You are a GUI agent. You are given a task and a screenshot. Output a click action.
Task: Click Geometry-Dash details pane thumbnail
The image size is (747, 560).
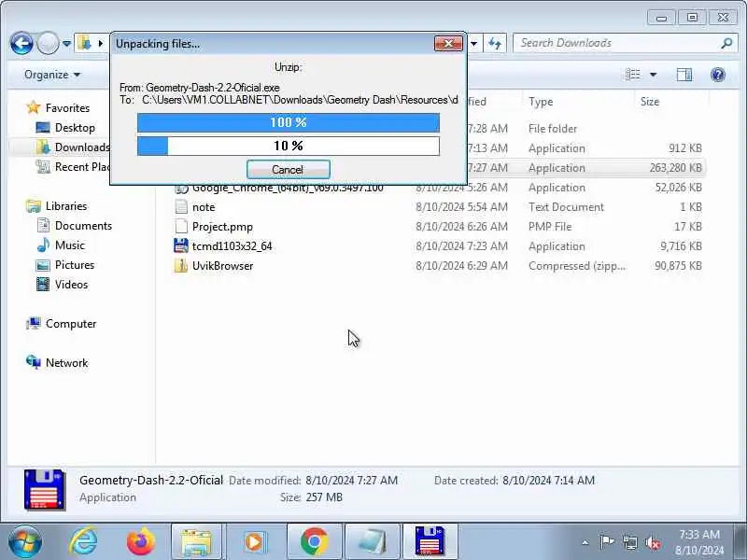(44, 489)
